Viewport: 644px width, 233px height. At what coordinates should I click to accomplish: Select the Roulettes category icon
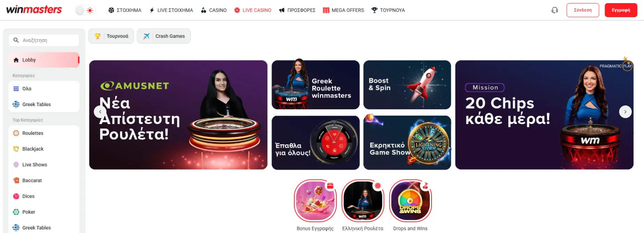pos(16,133)
